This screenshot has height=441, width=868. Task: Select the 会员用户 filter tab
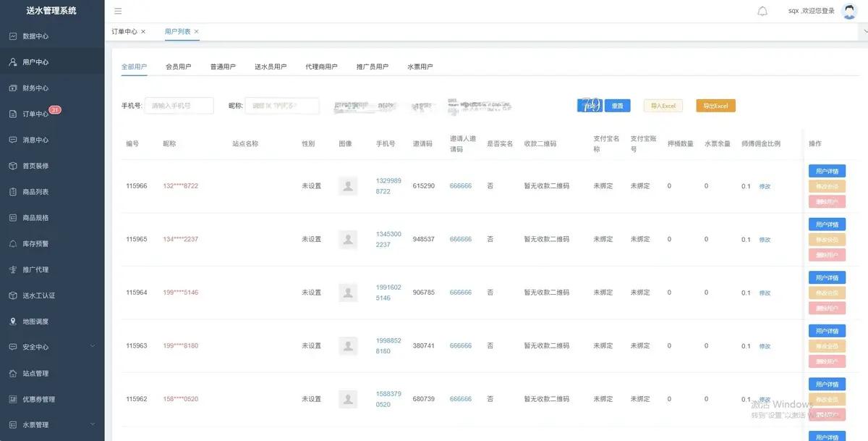pos(179,67)
